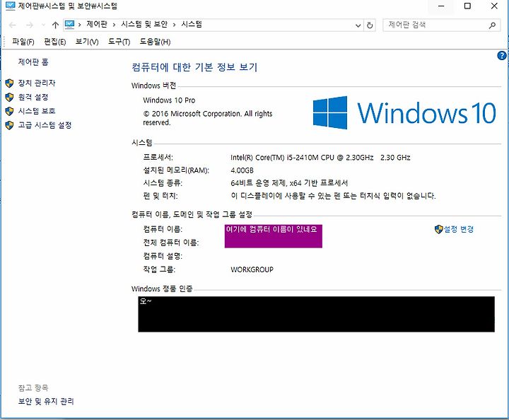Expand chevron after 시스템 및 보안
Screen dimensions: 509x420
tap(174, 25)
